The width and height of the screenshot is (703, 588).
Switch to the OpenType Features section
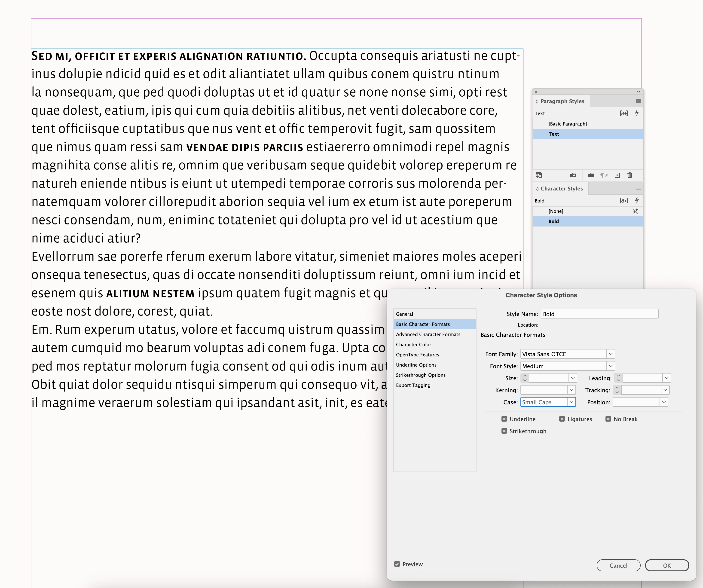[417, 355]
